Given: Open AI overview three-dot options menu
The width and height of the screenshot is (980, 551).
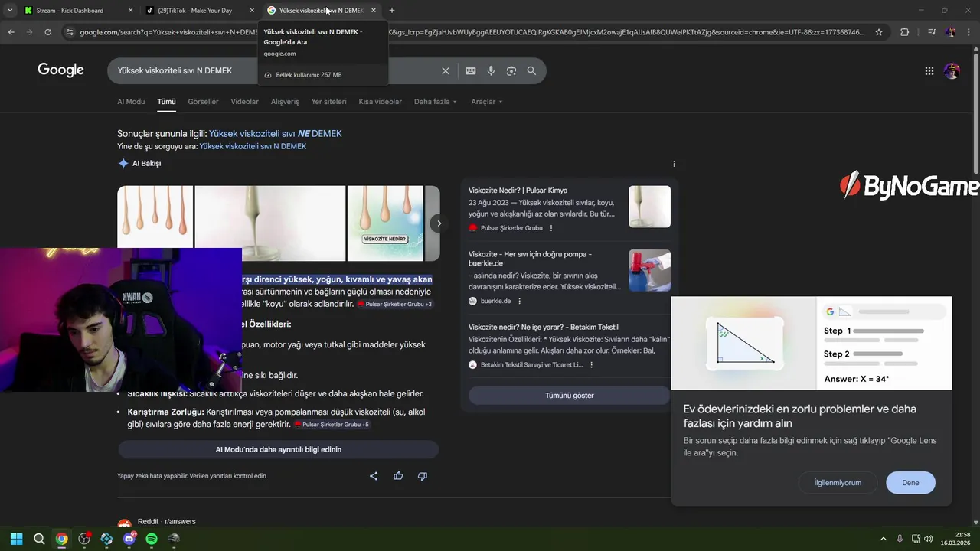Looking at the screenshot, I should click(x=674, y=164).
